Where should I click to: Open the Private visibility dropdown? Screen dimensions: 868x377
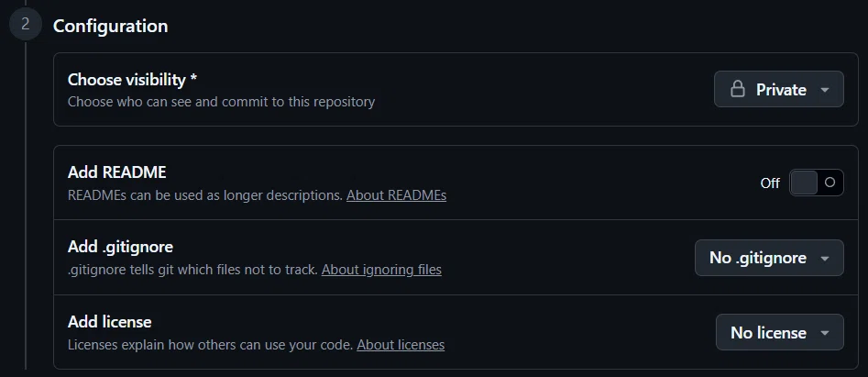[779, 90]
